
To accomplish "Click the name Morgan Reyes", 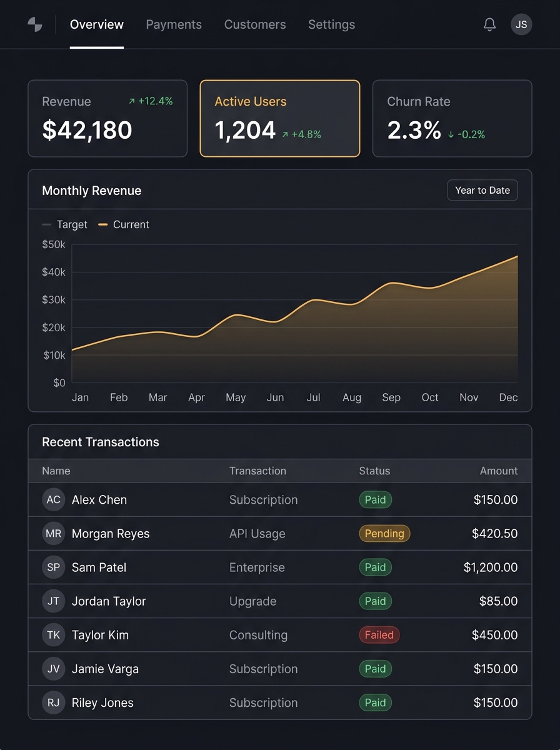I will point(111,533).
